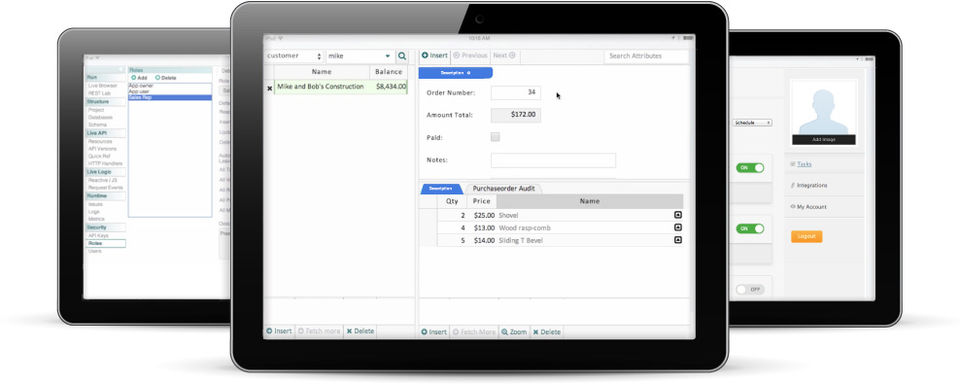Open Resources in left tablet sidebar
This screenshot has width=960, height=384.
[100, 141]
